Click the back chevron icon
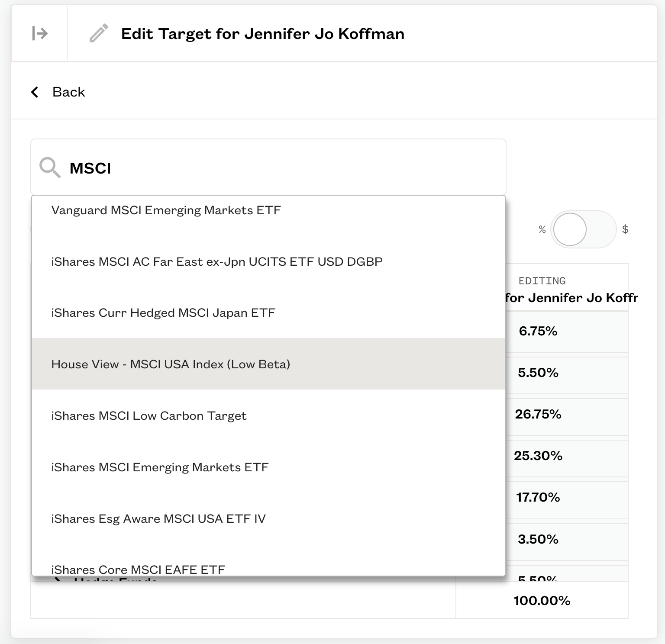 coord(35,92)
